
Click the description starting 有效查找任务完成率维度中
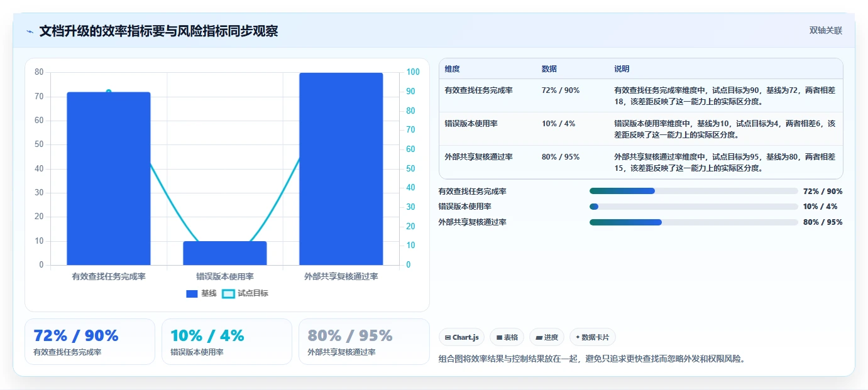[725, 95]
